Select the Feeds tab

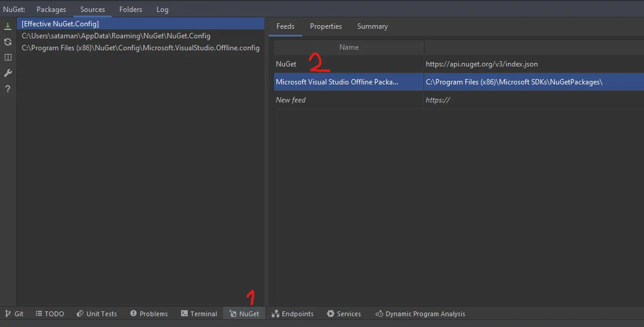click(x=285, y=26)
